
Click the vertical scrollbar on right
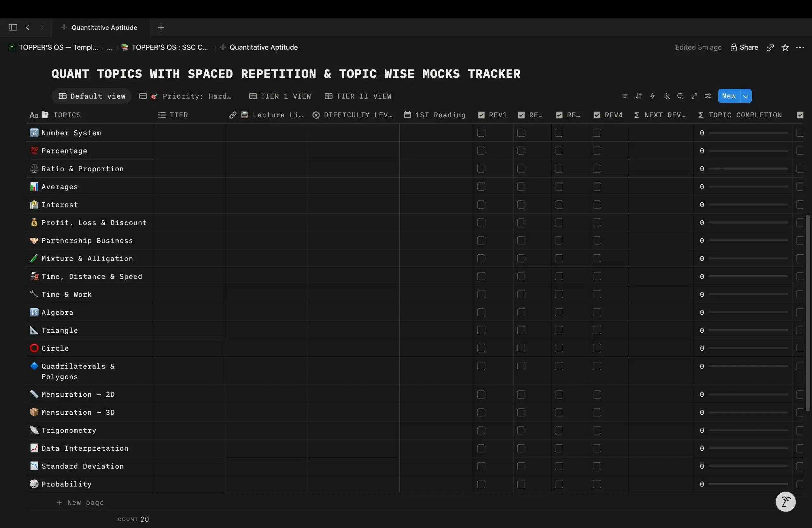click(x=808, y=313)
